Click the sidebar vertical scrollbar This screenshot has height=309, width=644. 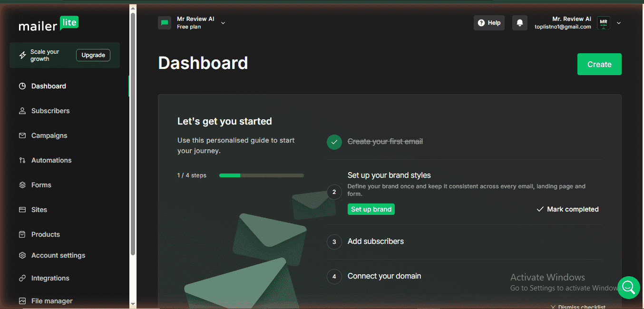point(133,133)
